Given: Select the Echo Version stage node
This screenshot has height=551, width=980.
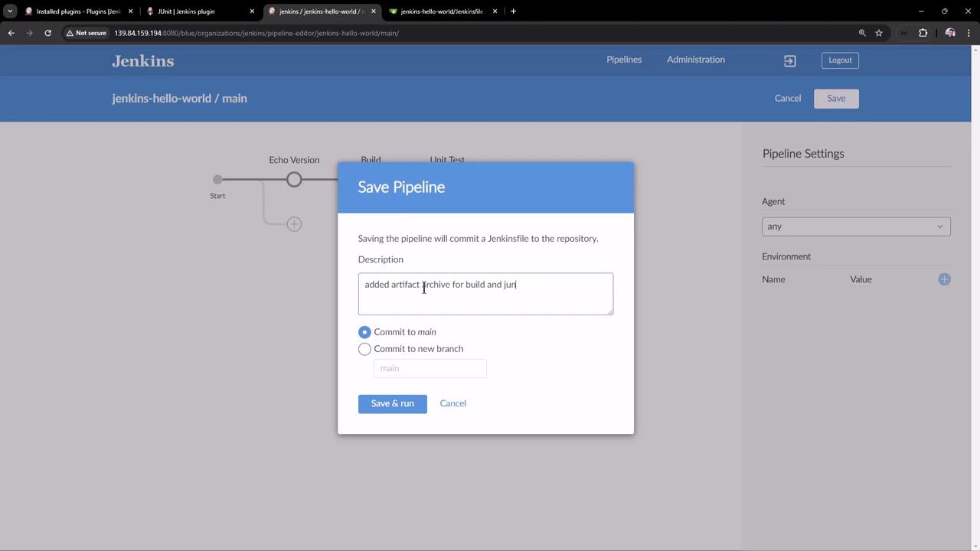Looking at the screenshot, I should [294, 180].
